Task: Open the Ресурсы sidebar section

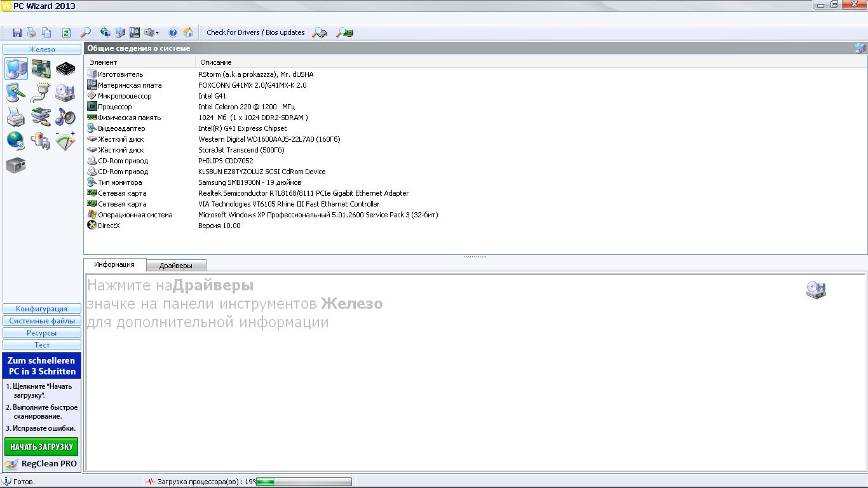Action: tap(42, 333)
